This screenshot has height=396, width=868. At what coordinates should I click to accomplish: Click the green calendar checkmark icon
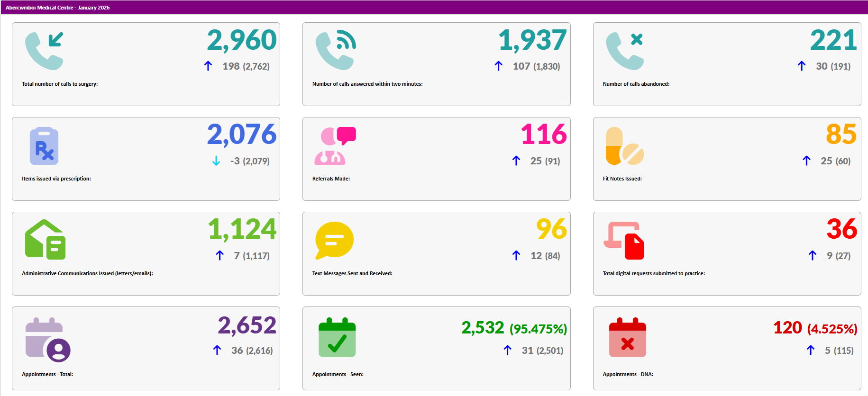point(337,338)
